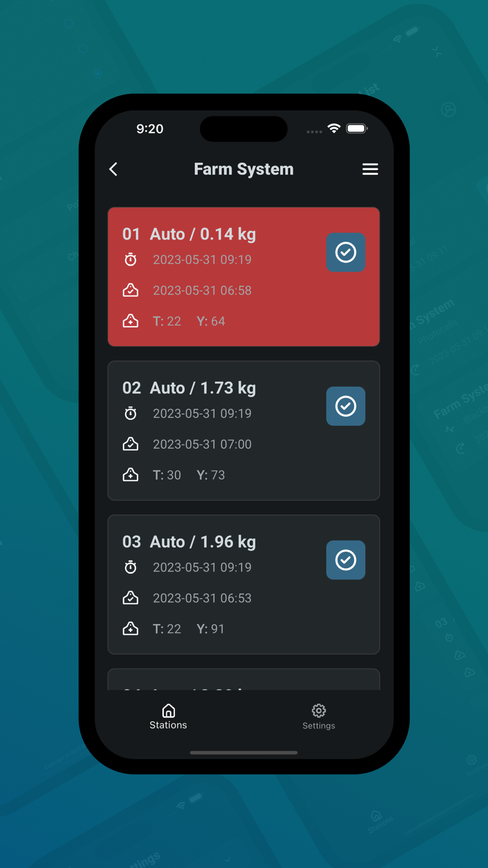Switch to the Settings tab
Image resolution: width=488 pixels, height=868 pixels.
coord(319,717)
